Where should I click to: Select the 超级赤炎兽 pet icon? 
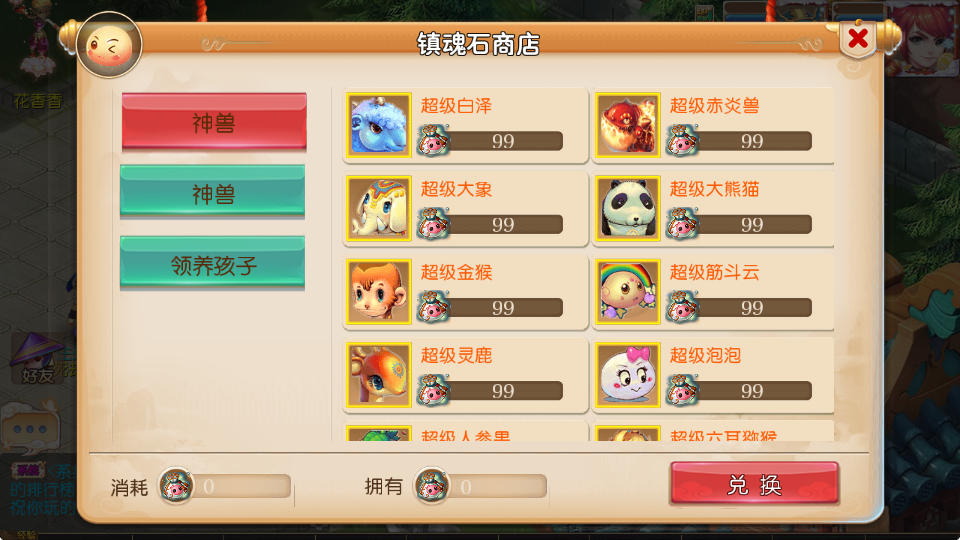pos(628,125)
